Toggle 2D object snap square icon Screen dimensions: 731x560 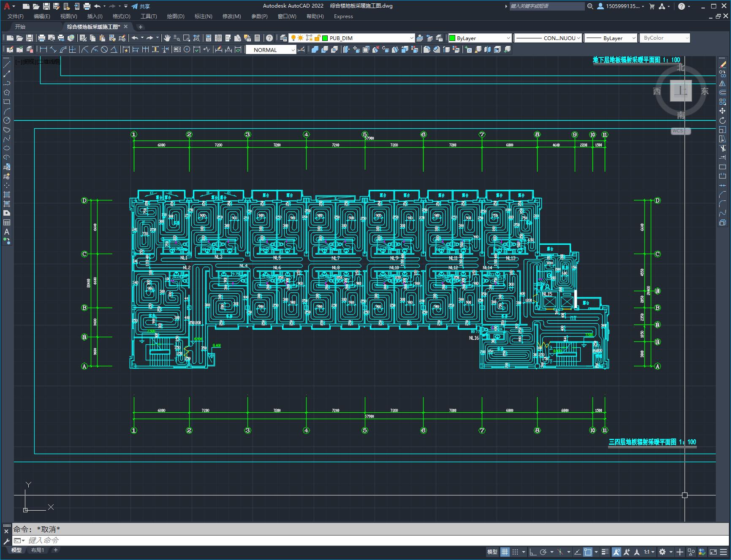tap(588, 552)
